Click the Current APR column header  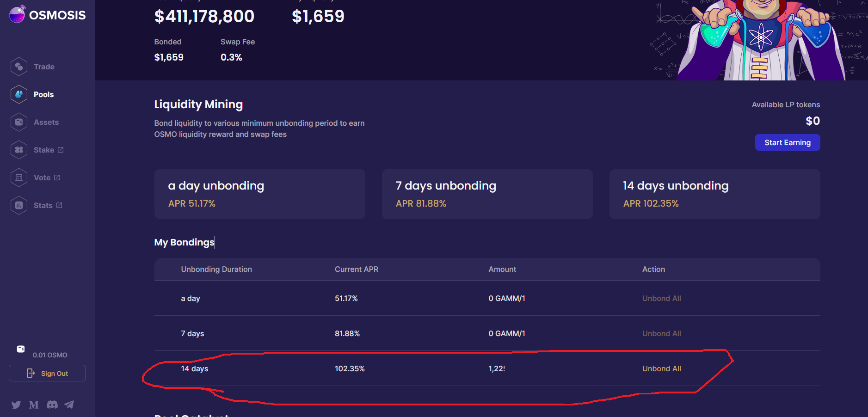pyautogui.click(x=357, y=269)
